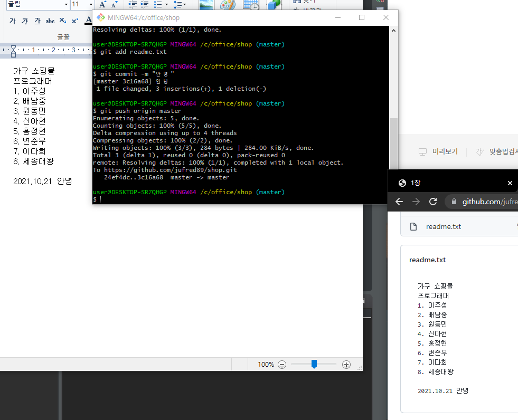Click the insert object cube icon
Viewport: 518px width, 420px height.
tap(274, 5)
